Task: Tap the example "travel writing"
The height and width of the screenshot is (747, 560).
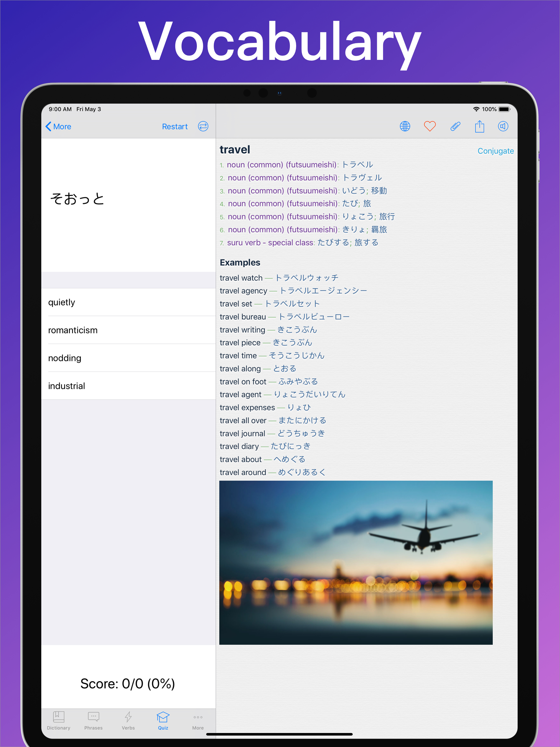Action: (242, 329)
